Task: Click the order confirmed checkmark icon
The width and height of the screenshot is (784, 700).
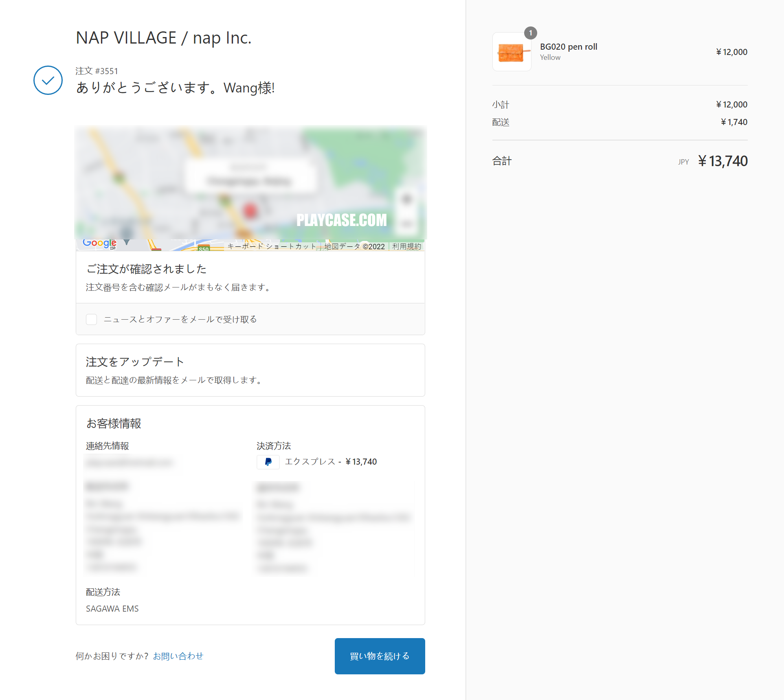Action: click(48, 80)
